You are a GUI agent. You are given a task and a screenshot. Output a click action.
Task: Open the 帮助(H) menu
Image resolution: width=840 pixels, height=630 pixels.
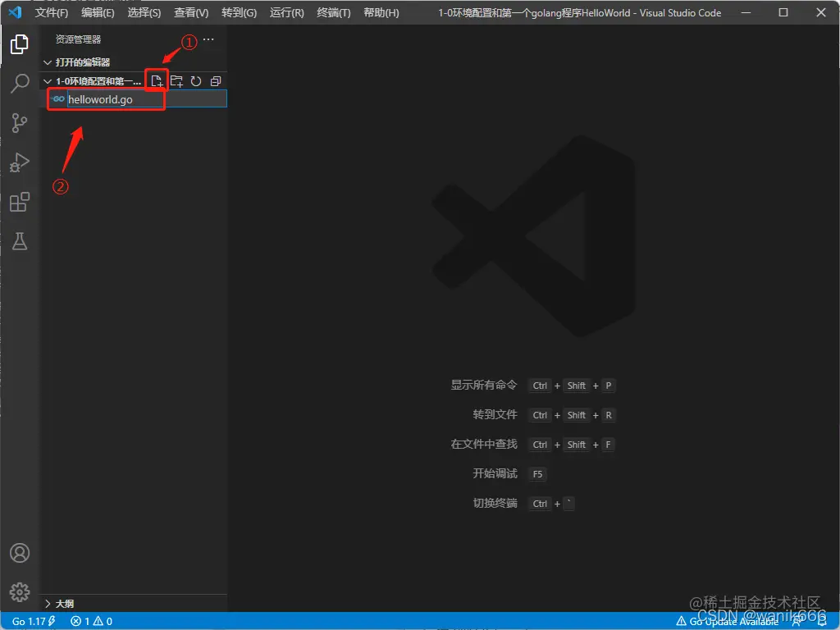tap(381, 12)
